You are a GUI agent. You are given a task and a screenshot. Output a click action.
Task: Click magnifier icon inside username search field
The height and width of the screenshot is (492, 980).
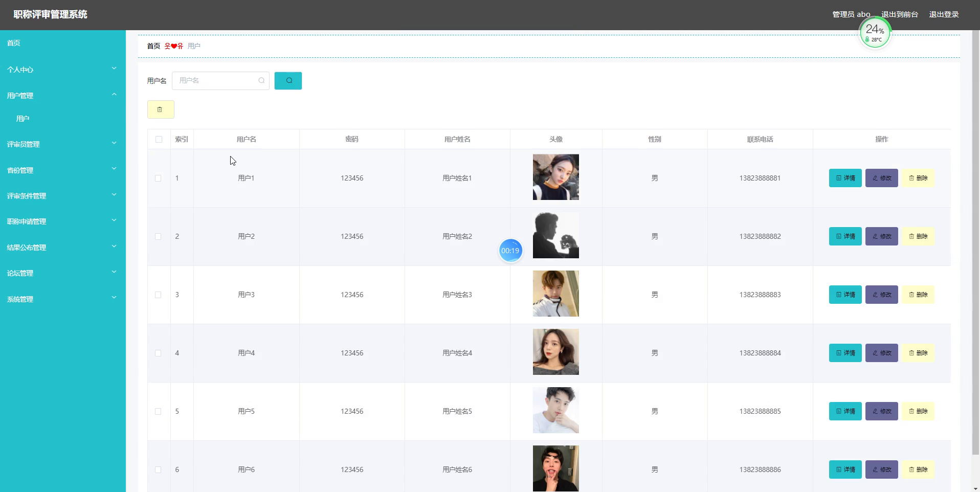[x=261, y=81]
